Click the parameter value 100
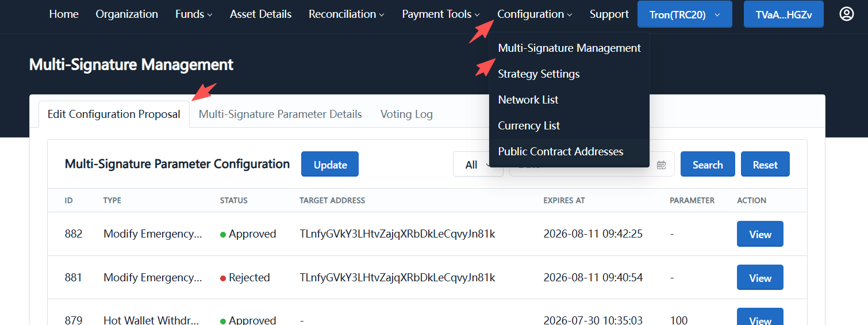Viewport: 868px width, 325px height. [x=679, y=320]
